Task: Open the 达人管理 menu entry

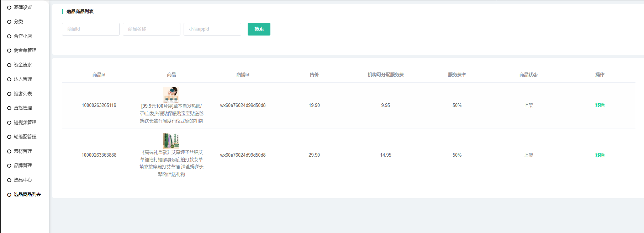Action: click(x=23, y=79)
